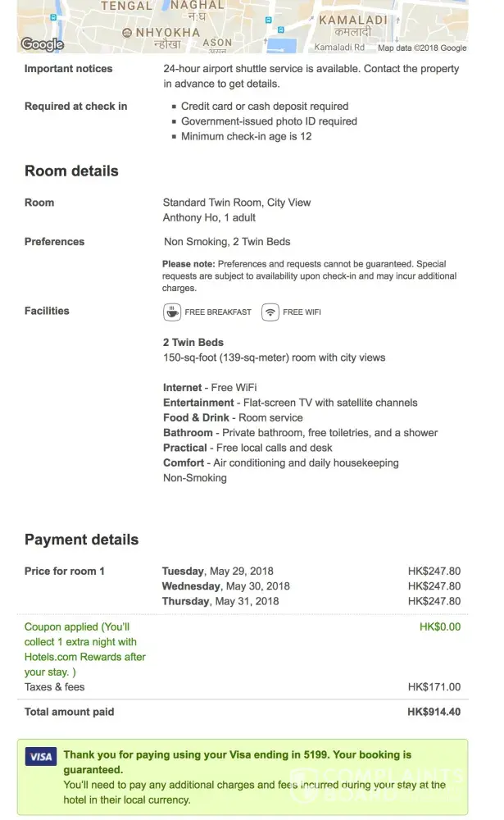Image resolution: width=504 pixels, height=820 pixels.
Task: Click the Standard Twin Room, City View text
Action: coord(237,203)
